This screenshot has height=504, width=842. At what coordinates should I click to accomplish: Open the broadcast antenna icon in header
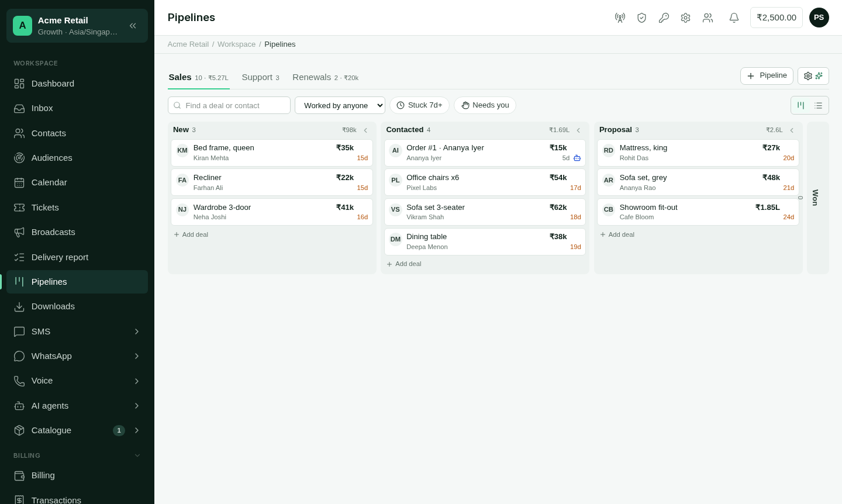620,18
